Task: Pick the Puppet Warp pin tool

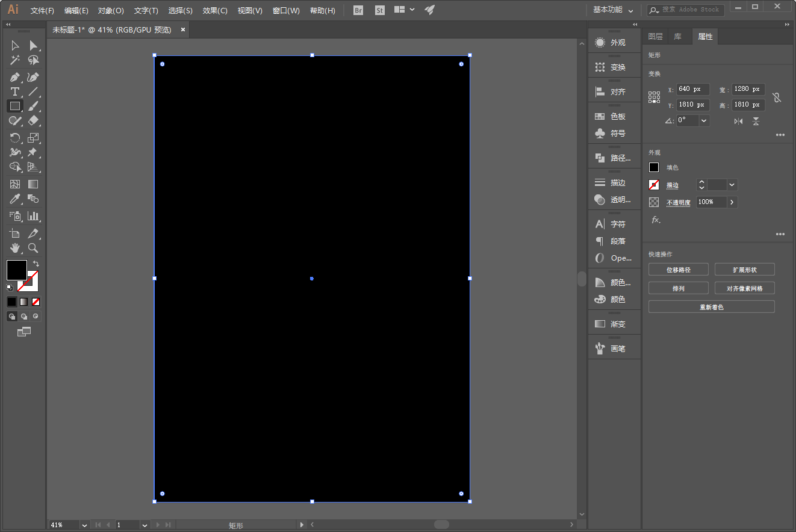Action: 34,153
